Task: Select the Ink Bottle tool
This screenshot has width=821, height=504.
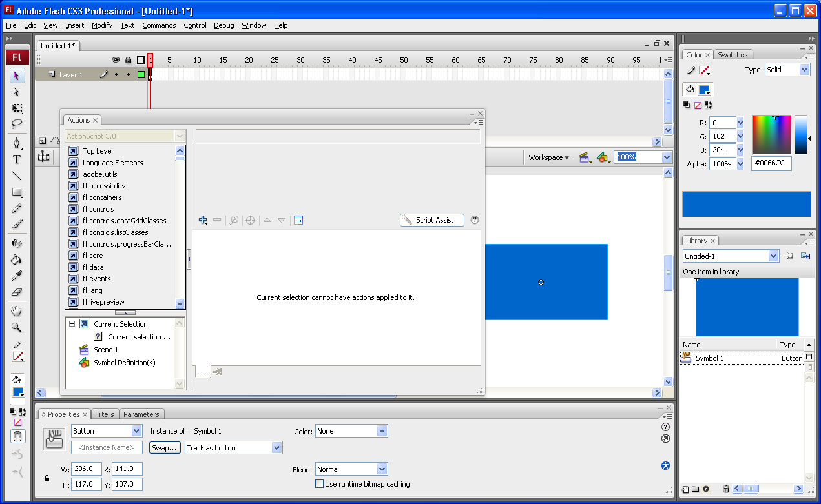Action: (x=17, y=244)
